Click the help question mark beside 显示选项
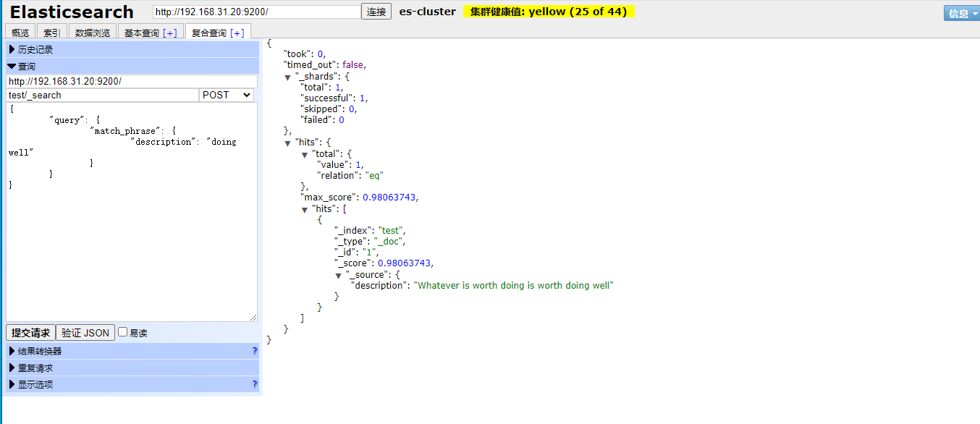Image resolution: width=980 pixels, height=424 pixels. [254, 384]
